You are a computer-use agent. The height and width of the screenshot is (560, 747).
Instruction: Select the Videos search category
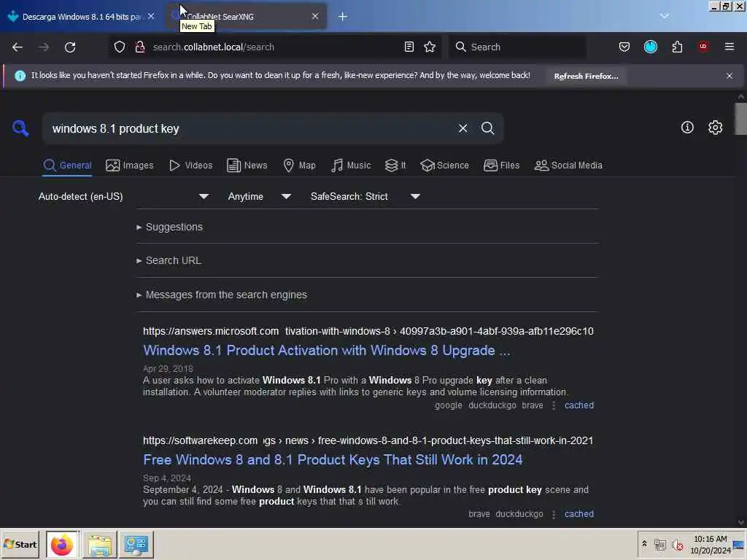(191, 166)
